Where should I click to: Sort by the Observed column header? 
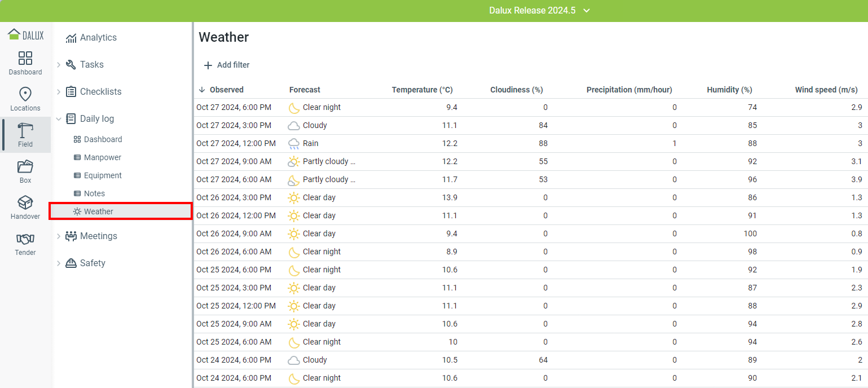coord(226,90)
